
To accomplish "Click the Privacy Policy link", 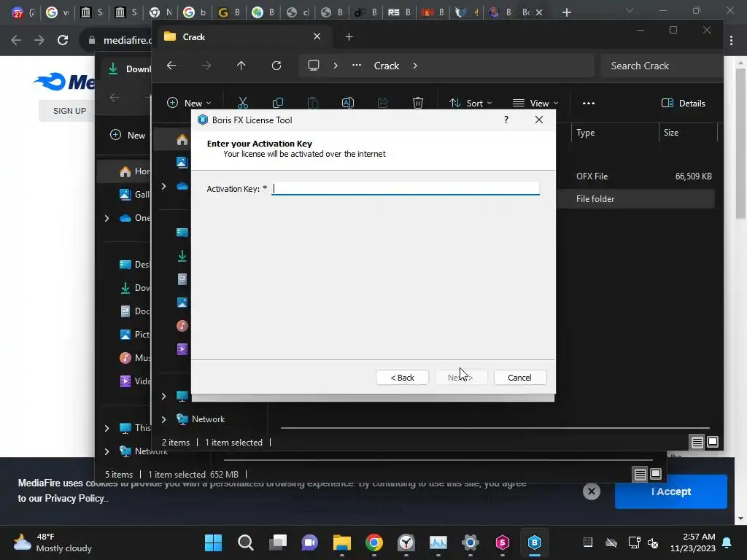I will (74, 499).
